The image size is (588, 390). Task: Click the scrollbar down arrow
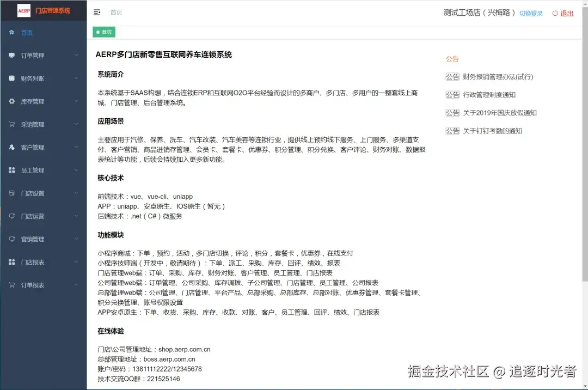(x=585, y=386)
